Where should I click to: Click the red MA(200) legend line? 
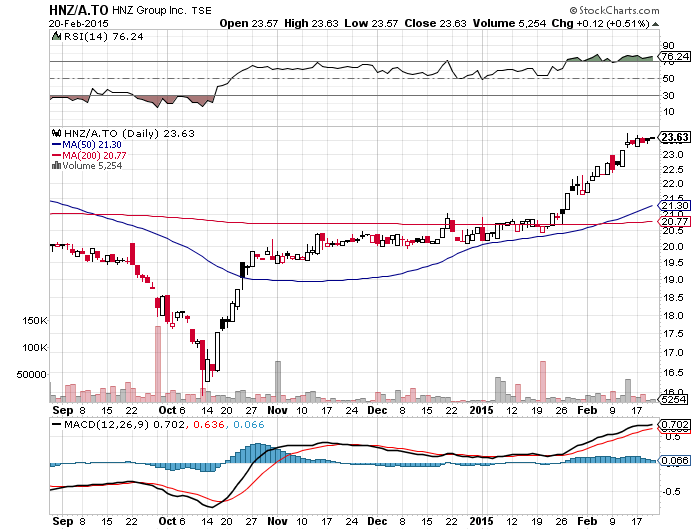click(56, 155)
